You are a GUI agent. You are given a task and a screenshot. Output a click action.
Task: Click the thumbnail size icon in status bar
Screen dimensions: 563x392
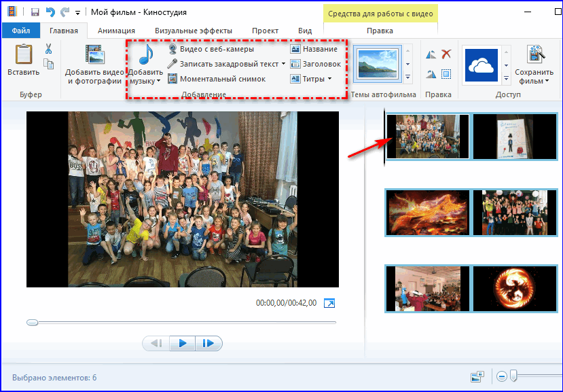tap(477, 376)
